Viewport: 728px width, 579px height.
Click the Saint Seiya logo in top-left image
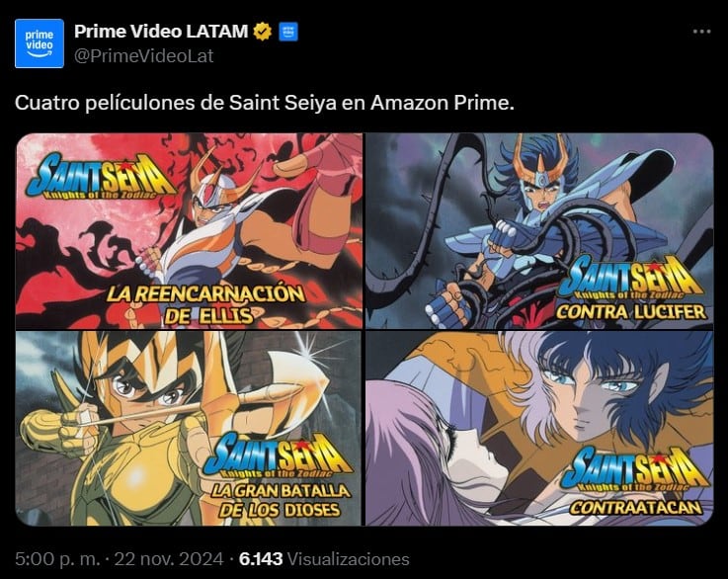pos(101,177)
